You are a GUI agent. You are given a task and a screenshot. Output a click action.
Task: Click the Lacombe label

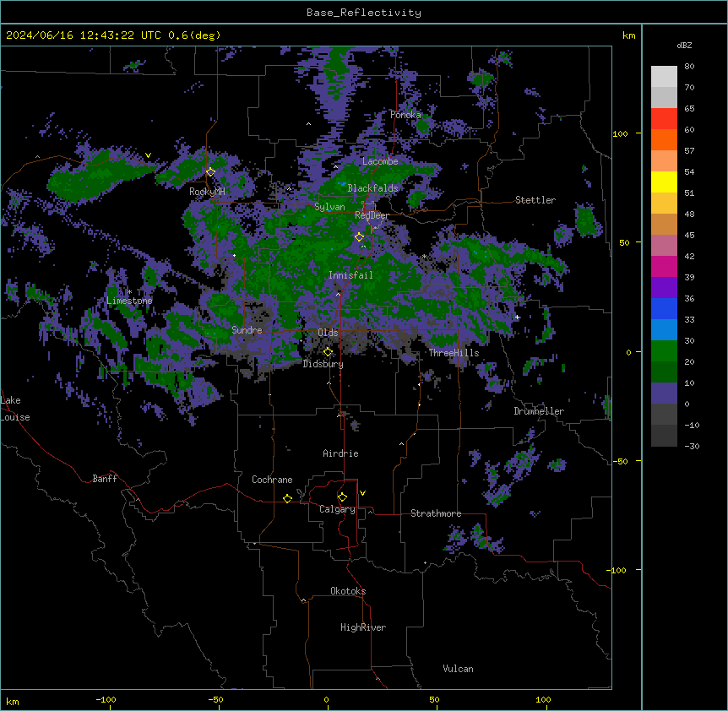380,161
